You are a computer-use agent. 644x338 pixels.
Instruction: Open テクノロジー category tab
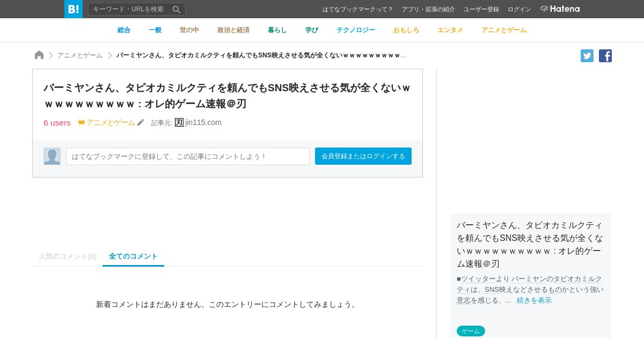(x=356, y=30)
